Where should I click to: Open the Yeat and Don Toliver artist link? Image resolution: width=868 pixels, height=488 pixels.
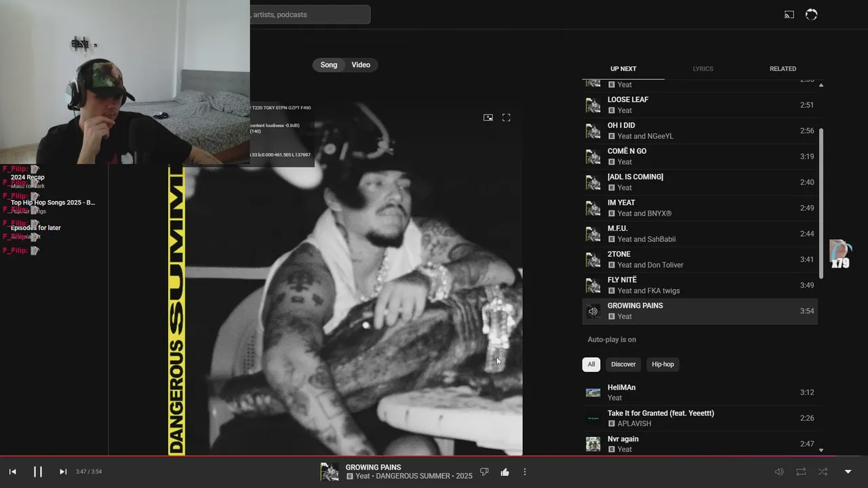pyautogui.click(x=650, y=265)
